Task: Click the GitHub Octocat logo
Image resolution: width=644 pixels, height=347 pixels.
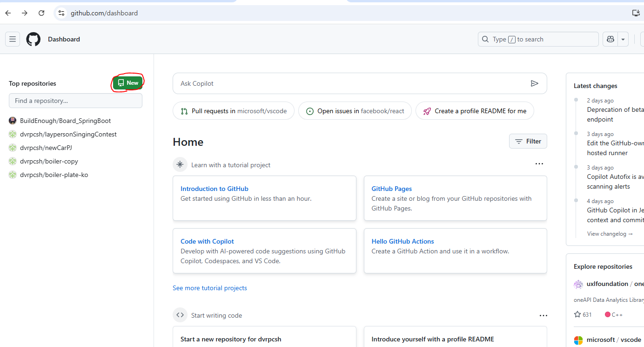Action: (33, 39)
